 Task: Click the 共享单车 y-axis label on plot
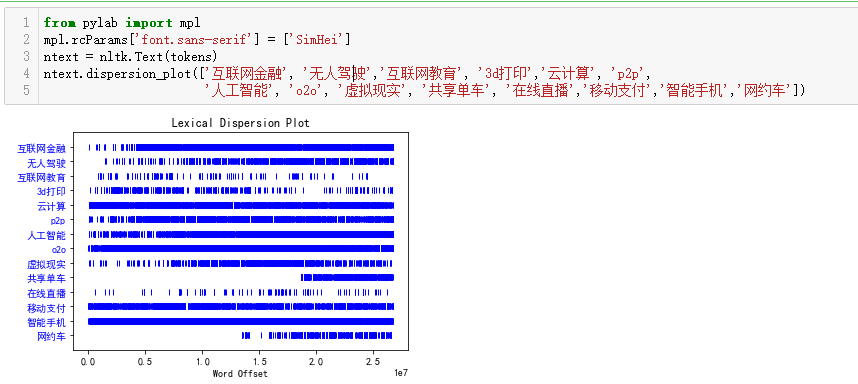(47, 279)
